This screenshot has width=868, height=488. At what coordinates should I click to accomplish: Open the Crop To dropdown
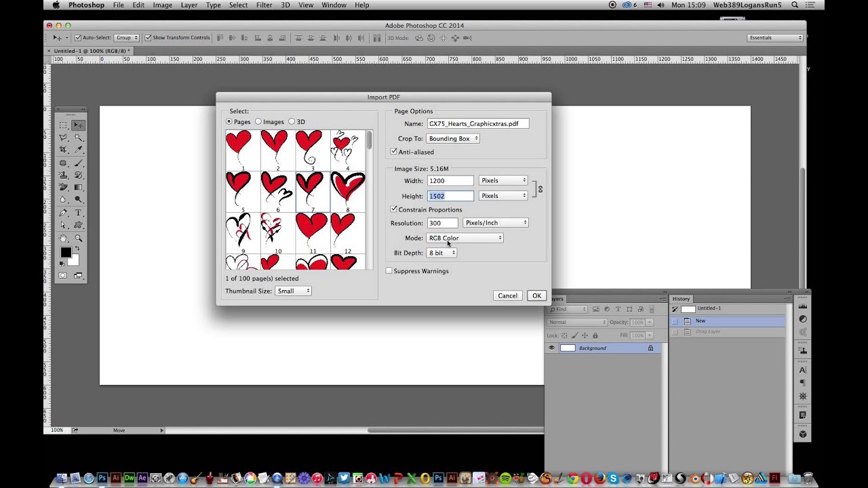453,138
